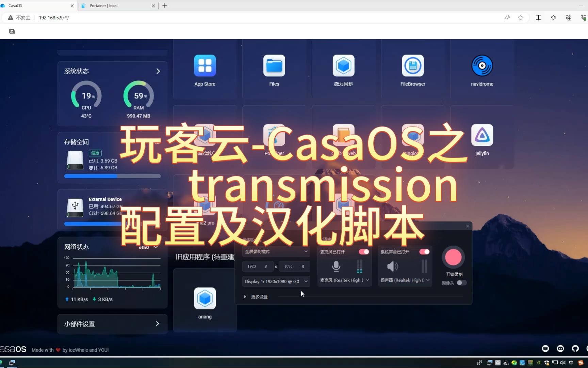588x368 pixels.
Task: Click the speaker icon in recorder
Action: point(393,266)
